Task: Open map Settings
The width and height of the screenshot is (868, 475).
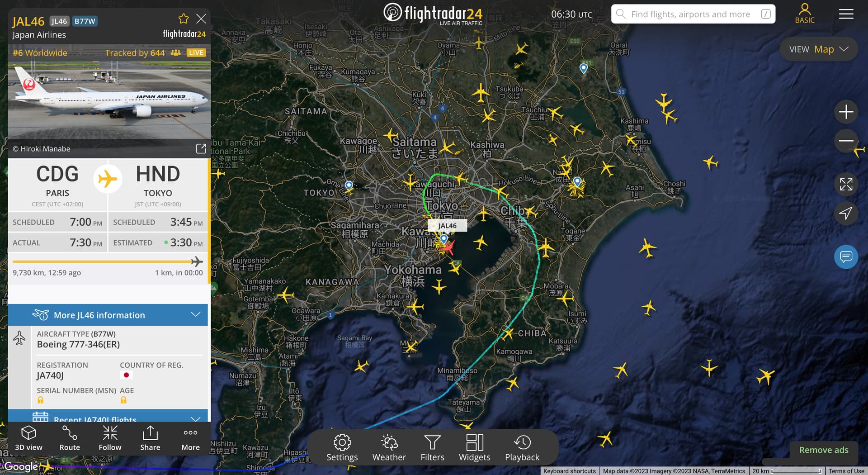Action: click(x=342, y=448)
